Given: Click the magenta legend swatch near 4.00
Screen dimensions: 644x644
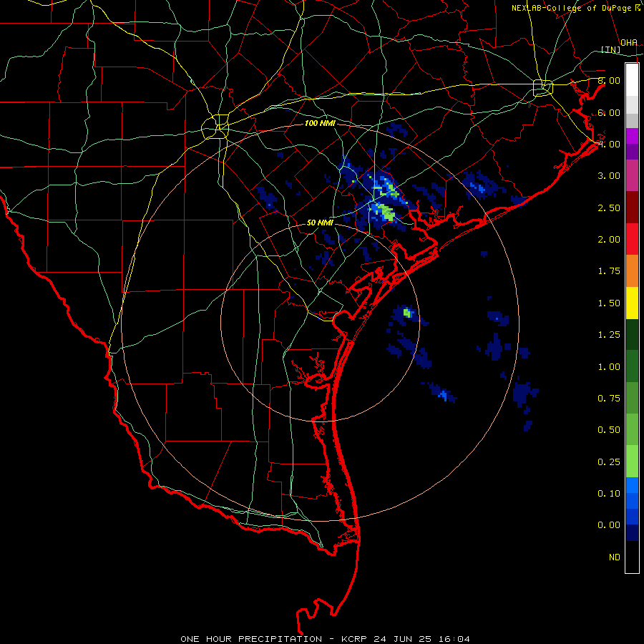Looking at the screenshot, I should click(632, 136).
